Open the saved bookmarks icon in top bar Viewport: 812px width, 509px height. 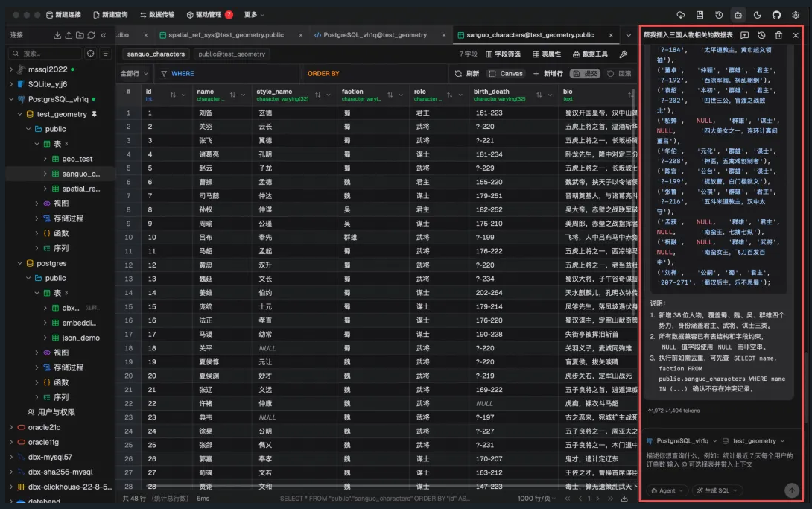click(x=700, y=15)
